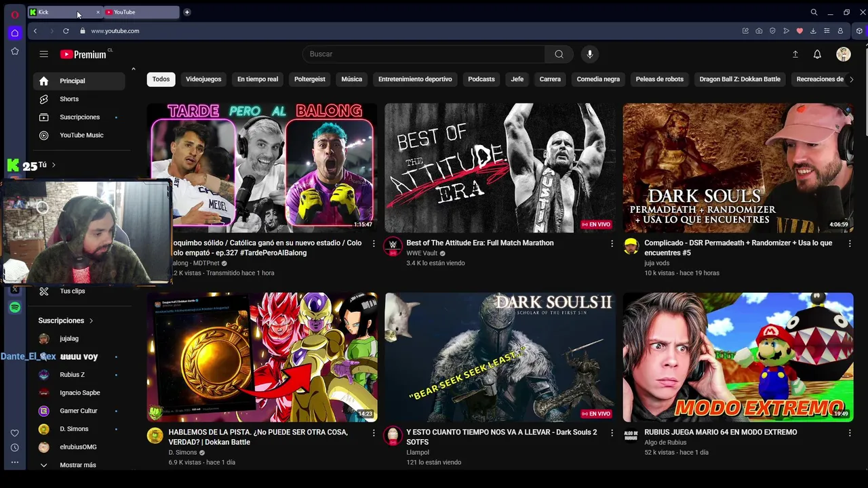
Task: Open options menu for Dark Souls DSR video
Action: 850,243
